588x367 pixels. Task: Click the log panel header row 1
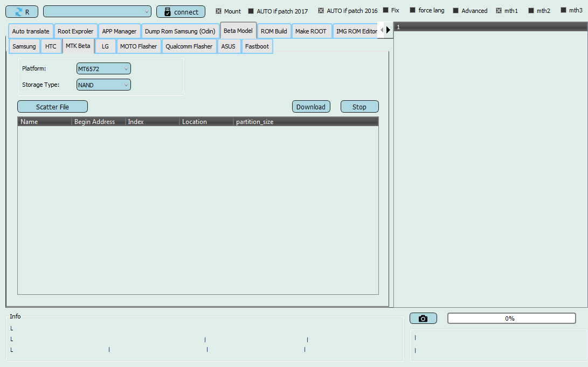coord(490,27)
